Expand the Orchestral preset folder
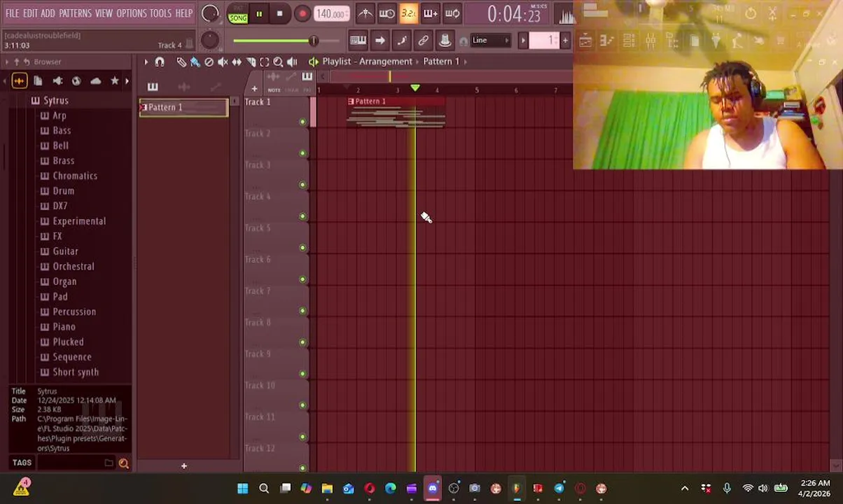The height and width of the screenshot is (504, 843). coord(67,267)
